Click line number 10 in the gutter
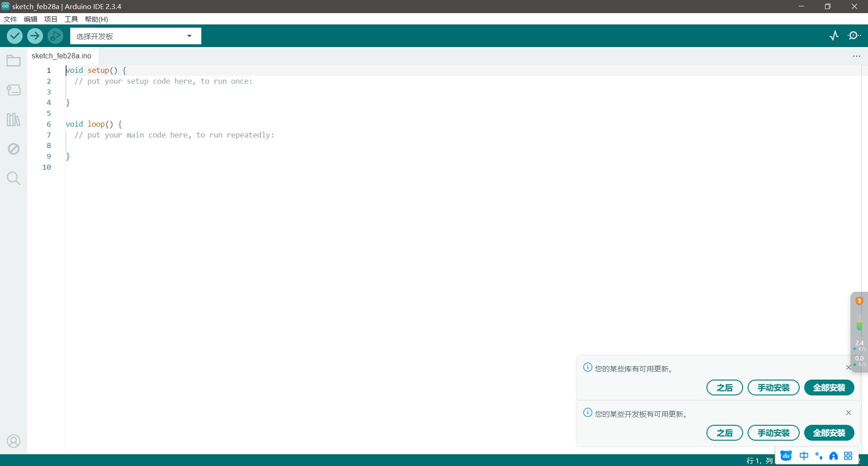Viewport: 868px width, 466px height. tap(47, 167)
